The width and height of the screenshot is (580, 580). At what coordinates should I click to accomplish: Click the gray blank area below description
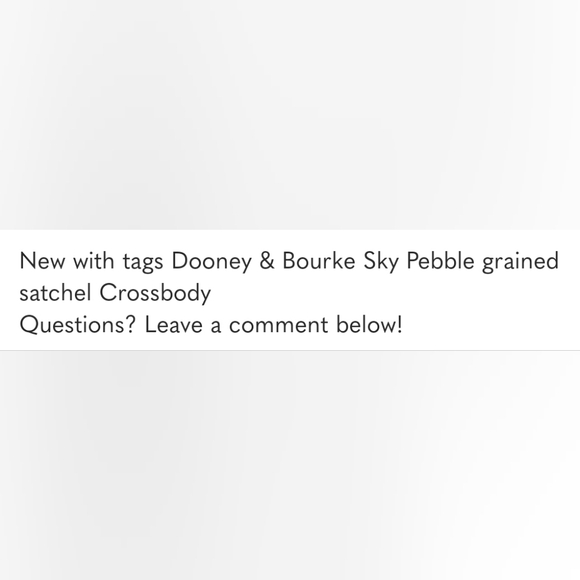[x=290, y=465]
